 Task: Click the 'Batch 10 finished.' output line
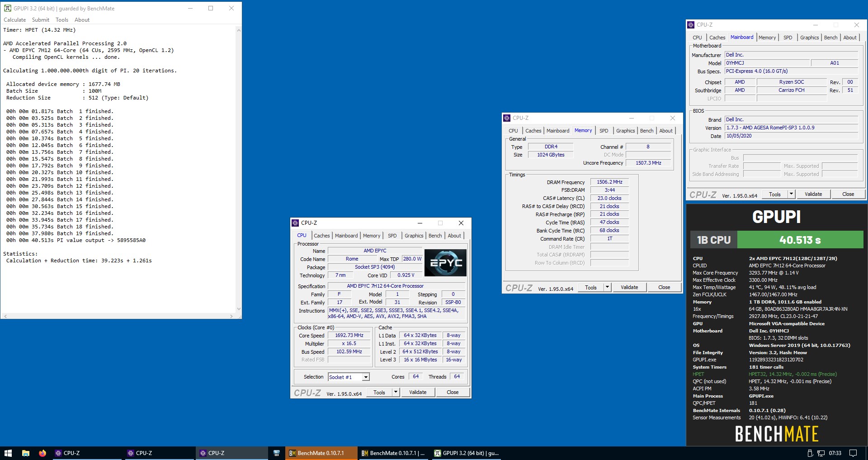click(60, 172)
